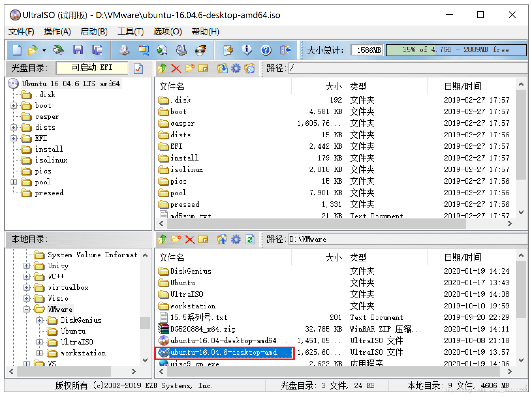Click the local path field D:\VMware
The width and height of the screenshot is (532, 396).
pyautogui.click(x=408, y=239)
